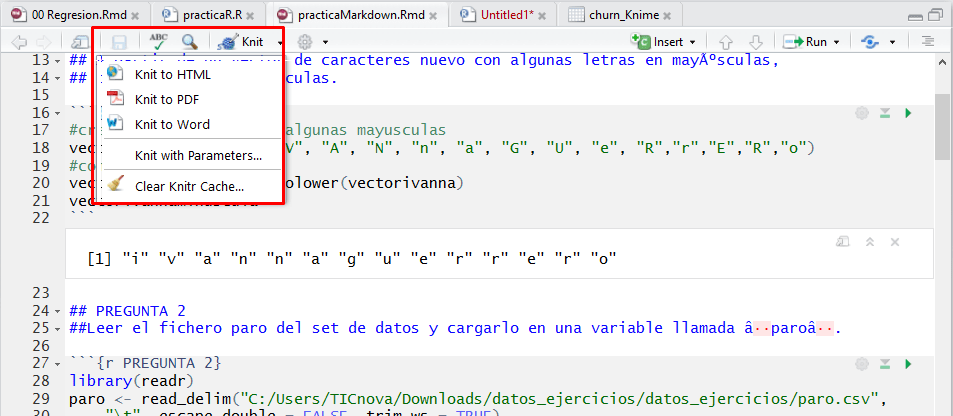Toggle document outline icon at far right
The height and width of the screenshot is (416, 953).
tap(927, 42)
